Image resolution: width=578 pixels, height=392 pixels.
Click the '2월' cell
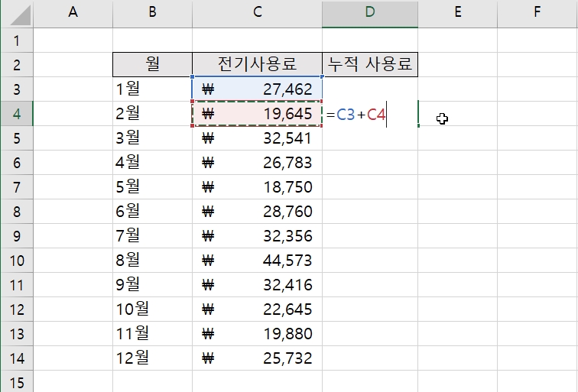click(152, 113)
